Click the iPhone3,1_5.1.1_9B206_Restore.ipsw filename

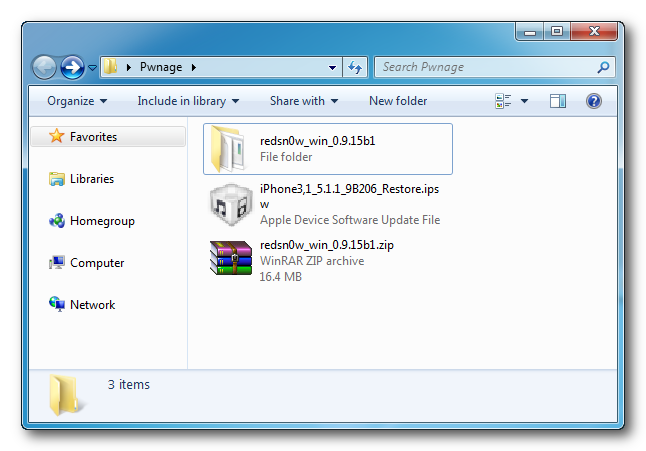(x=349, y=196)
